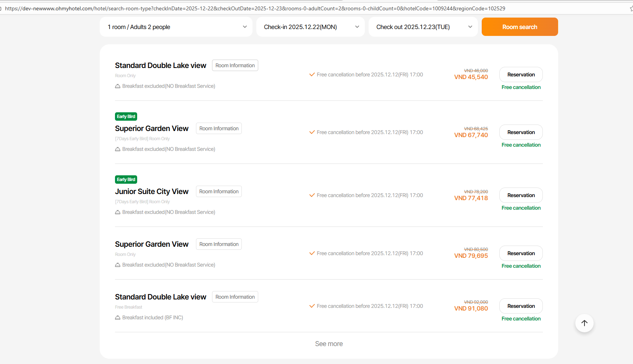This screenshot has width=633, height=364.
Task: Open Room Information for first Standard Double
Action: point(235,66)
